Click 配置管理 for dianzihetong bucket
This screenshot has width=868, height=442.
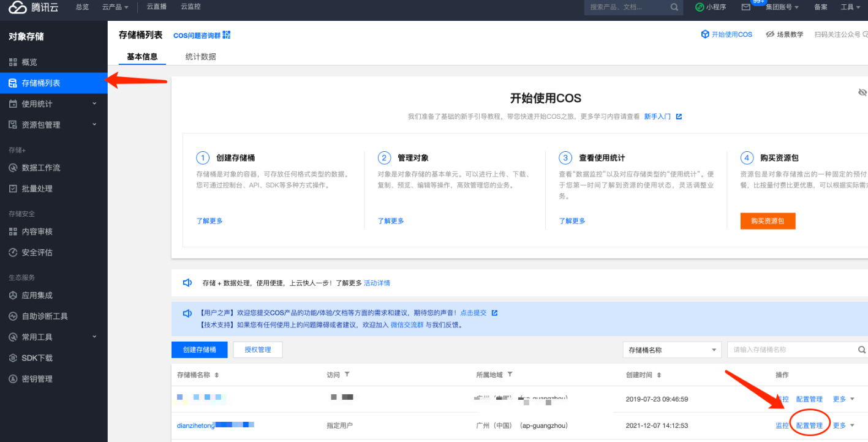click(x=809, y=425)
